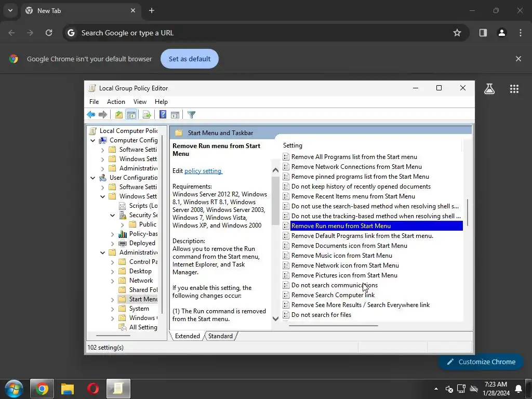The image size is (532, 399).
Task: Expand the Network tree node
Action: tap(112, 281)
